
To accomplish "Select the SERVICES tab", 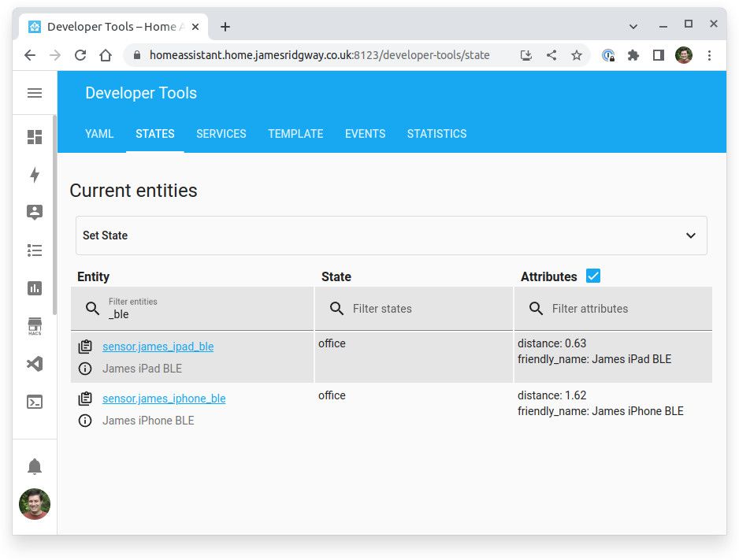I will click(221, 134).
